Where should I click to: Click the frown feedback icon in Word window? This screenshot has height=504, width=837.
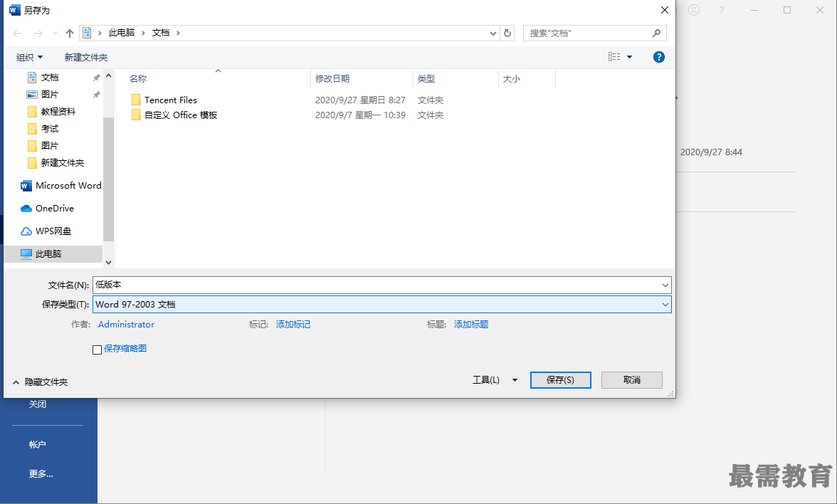coord(693,10)
